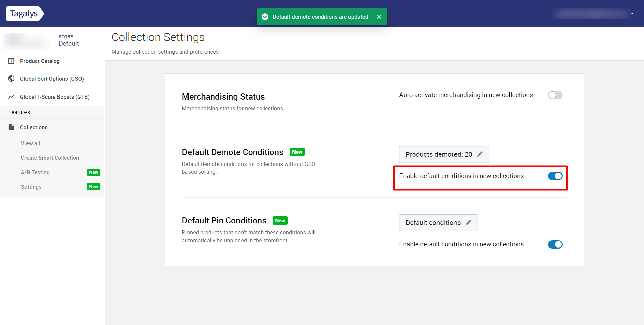Expand the Features section
Viewport: 644px width, 325px height.
coord(19,112)
